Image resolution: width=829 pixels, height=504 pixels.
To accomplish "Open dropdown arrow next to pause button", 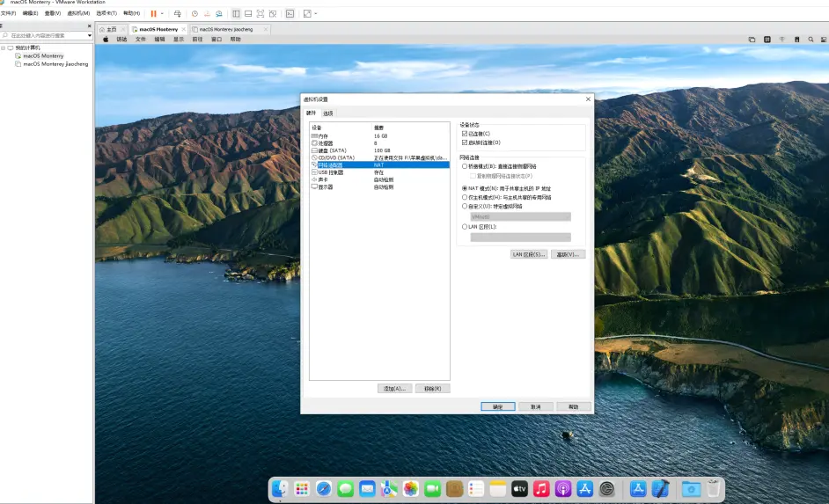I will coord(163,14).
